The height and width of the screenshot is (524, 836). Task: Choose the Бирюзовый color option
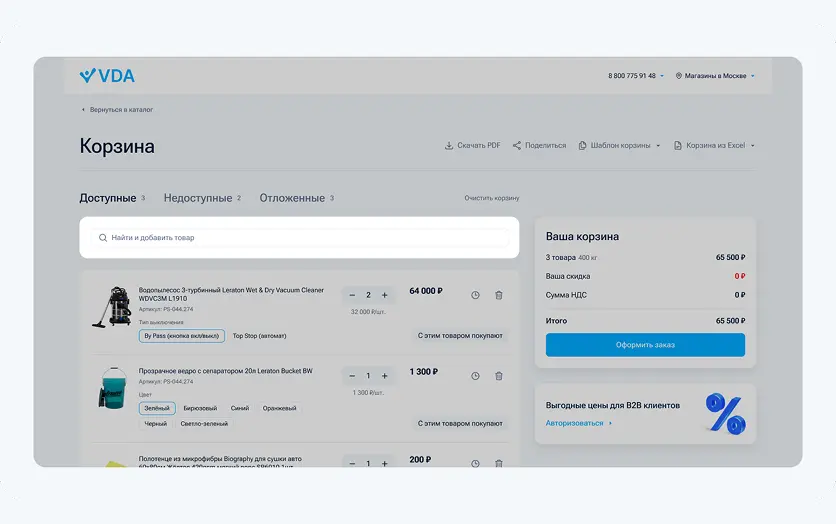point(200,408)
